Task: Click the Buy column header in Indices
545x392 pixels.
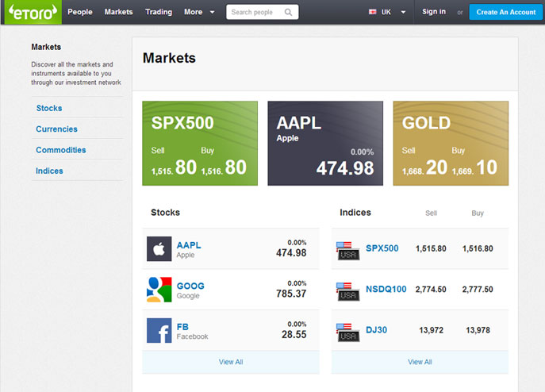Action: [x=478, y=213]
